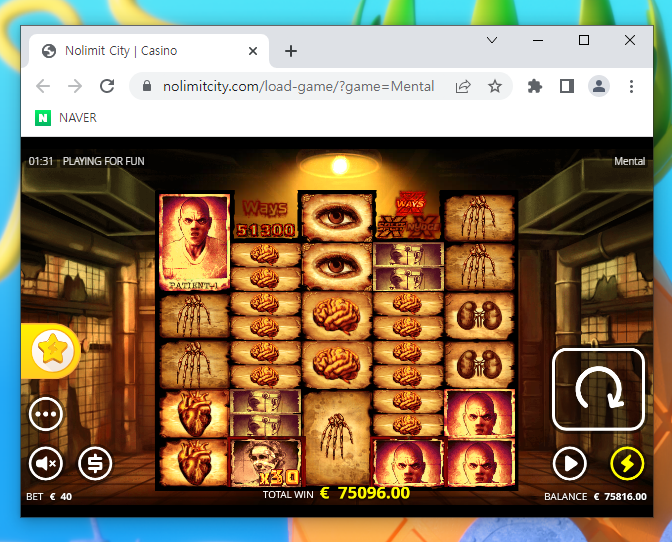672x542 pixels.
Task: Open the browser extensions puzzle icon
Action: (534, 86)
